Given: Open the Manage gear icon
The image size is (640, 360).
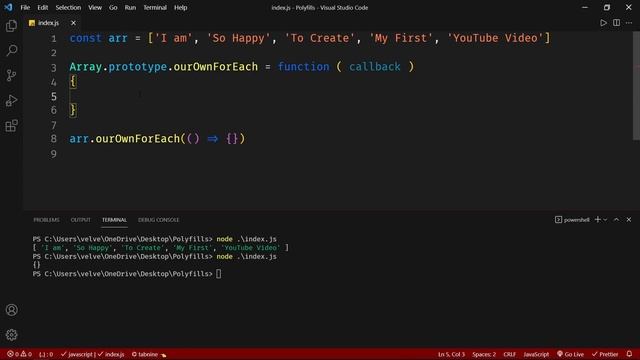Looking at the screenshot, I should (x=11, y=335).
